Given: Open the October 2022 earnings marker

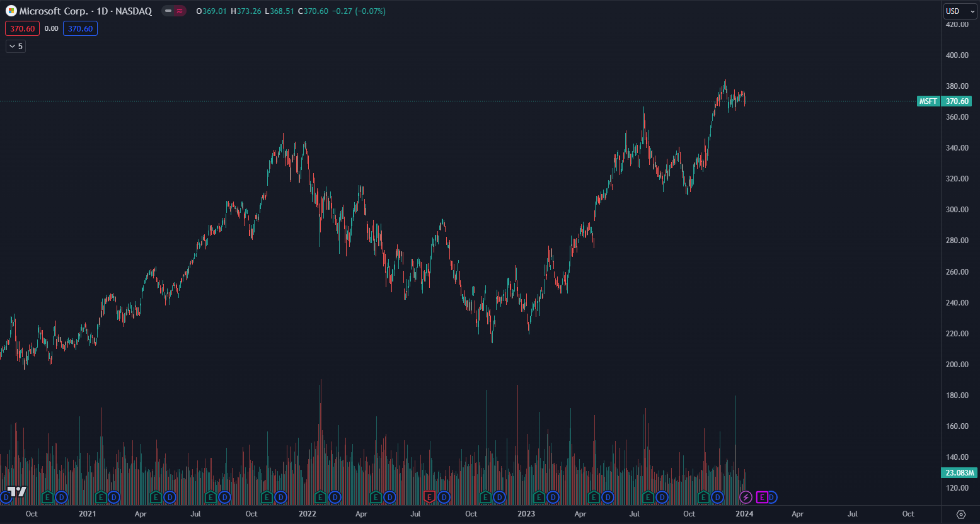Looking at the screenshot, I should pyautogui.click(x=485, y=497).
